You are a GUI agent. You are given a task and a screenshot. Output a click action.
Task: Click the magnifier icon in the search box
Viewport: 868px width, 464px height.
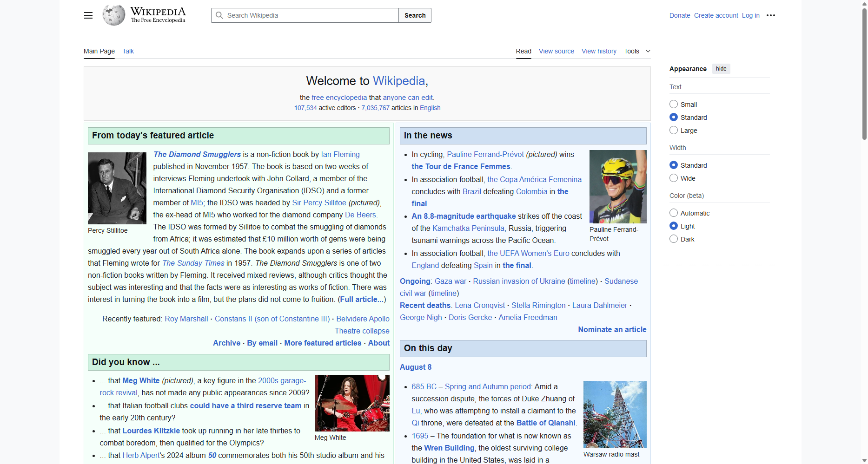[219, 15]
